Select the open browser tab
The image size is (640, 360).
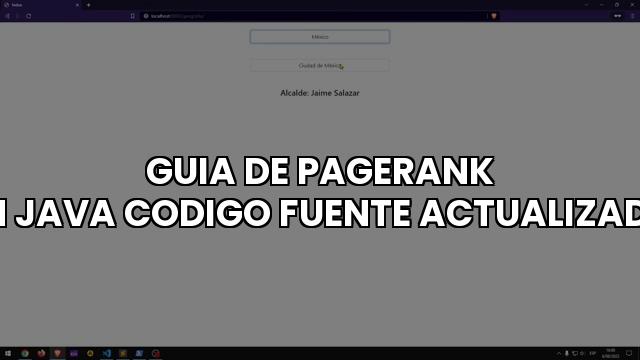[41, 5]
